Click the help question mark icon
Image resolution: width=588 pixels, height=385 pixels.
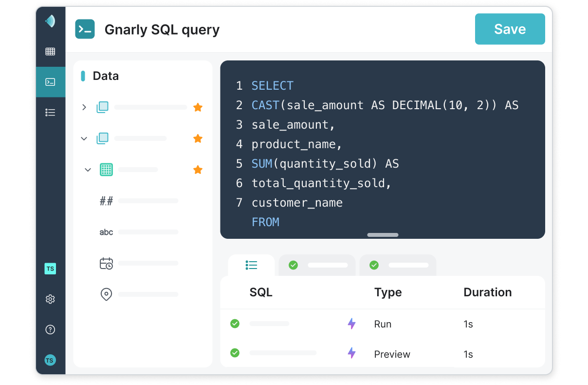pyautogui.click(x=50, y=329)
